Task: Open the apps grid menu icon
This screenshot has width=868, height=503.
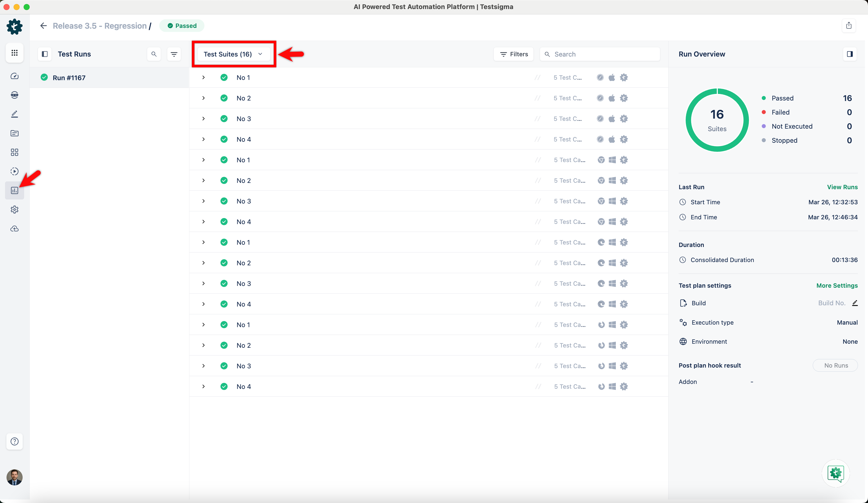Action: coord(15,53)
